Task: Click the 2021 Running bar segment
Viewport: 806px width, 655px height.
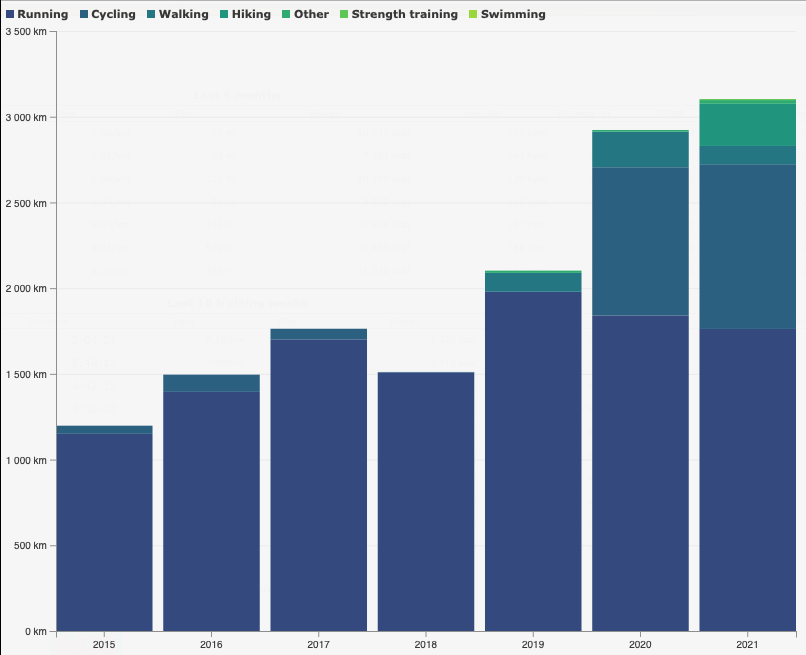Action: tap(747, 480)
